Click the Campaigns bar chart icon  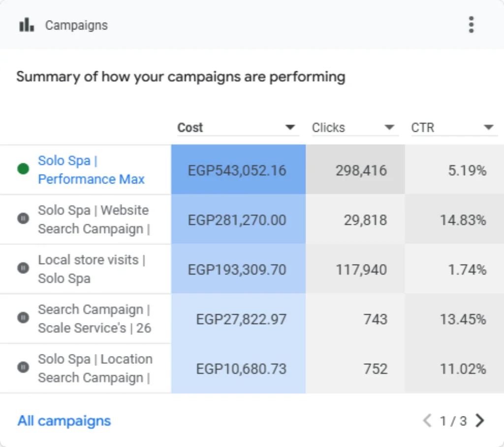pyautogui.click(x=27, y=25)
